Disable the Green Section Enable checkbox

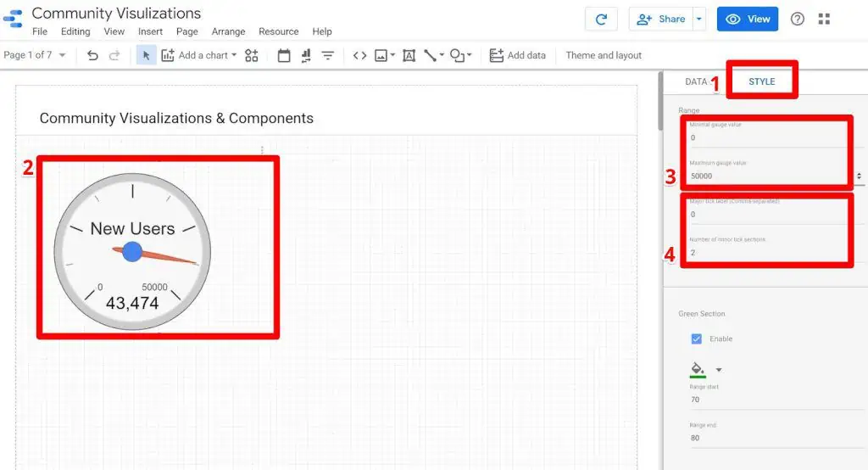697,339
